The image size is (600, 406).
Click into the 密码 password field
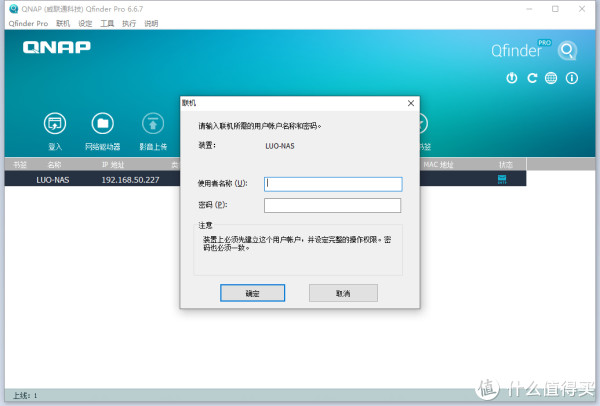(x=332, y=205)
